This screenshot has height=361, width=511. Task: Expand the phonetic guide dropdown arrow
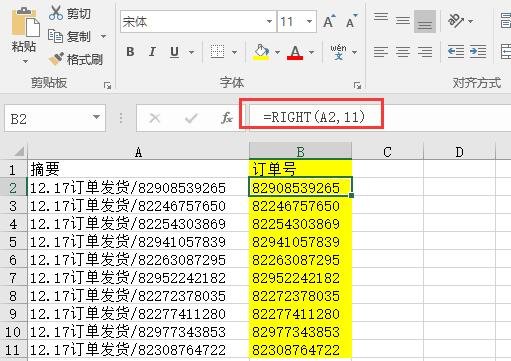(x=354, y=52)
